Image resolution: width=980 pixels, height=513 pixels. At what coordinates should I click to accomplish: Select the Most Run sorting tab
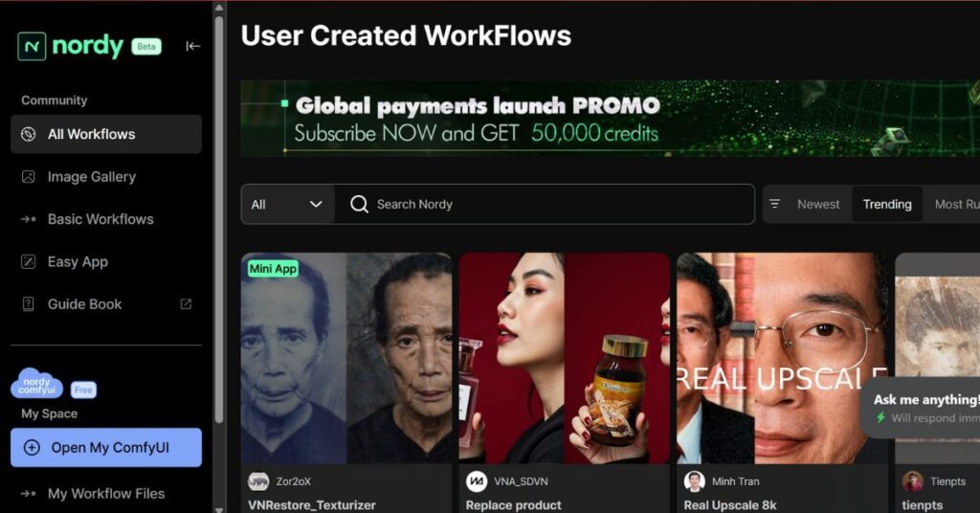coord(957,204)
